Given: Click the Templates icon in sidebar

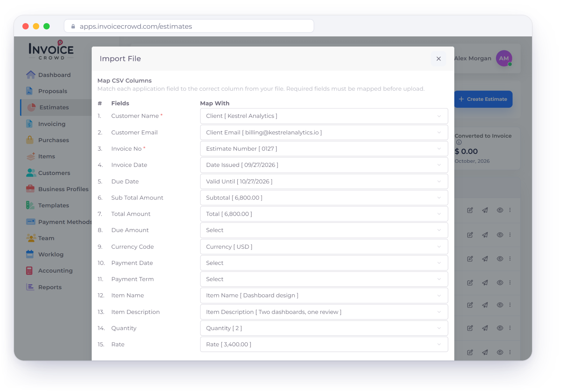Looking at the screenshot, I should tap(30, 205).
